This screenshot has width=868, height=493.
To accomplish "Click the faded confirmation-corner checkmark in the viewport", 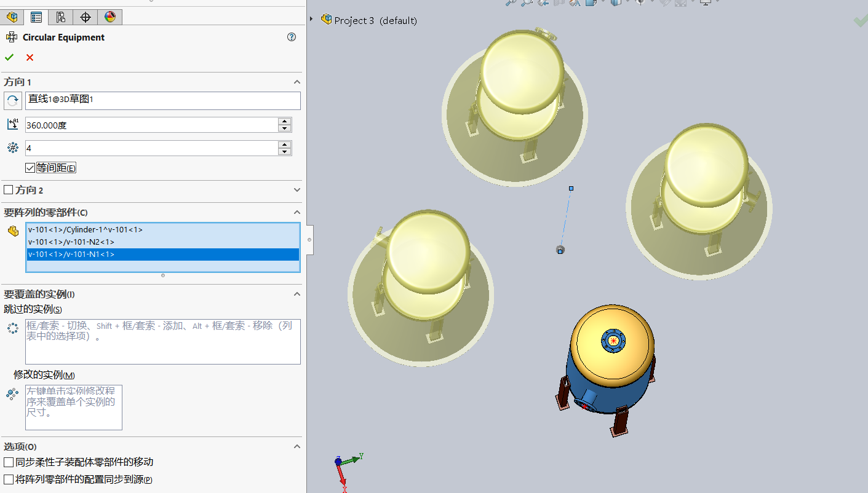I will [x=860, y=21].
